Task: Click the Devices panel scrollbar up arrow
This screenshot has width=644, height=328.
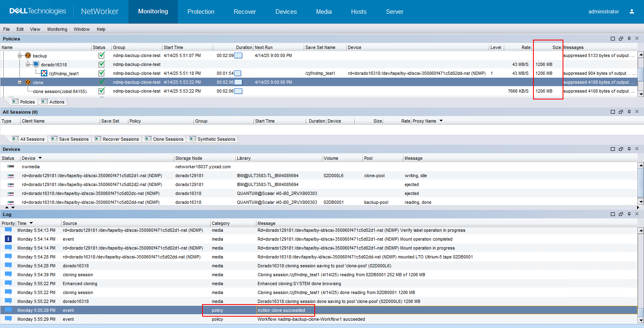Action: (641, 165)
